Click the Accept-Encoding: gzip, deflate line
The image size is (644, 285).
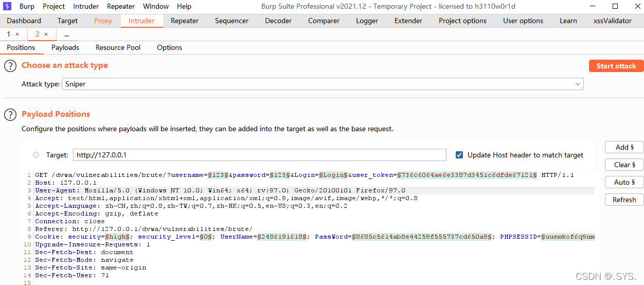coord(97,213)
